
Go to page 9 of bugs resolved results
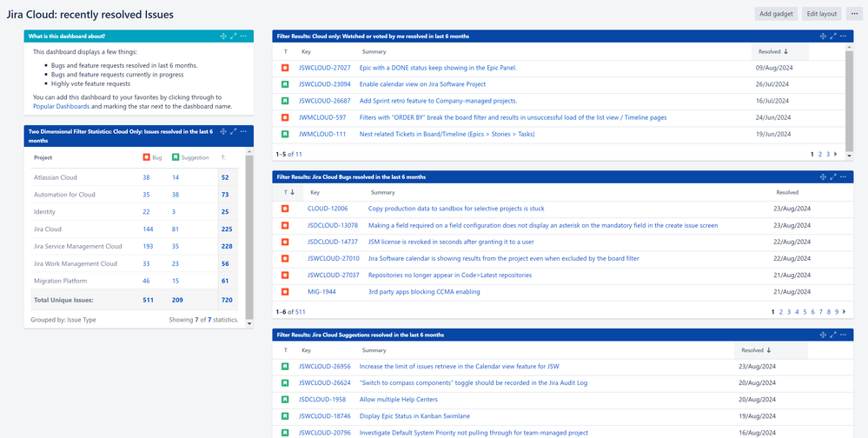click(837, 312)
